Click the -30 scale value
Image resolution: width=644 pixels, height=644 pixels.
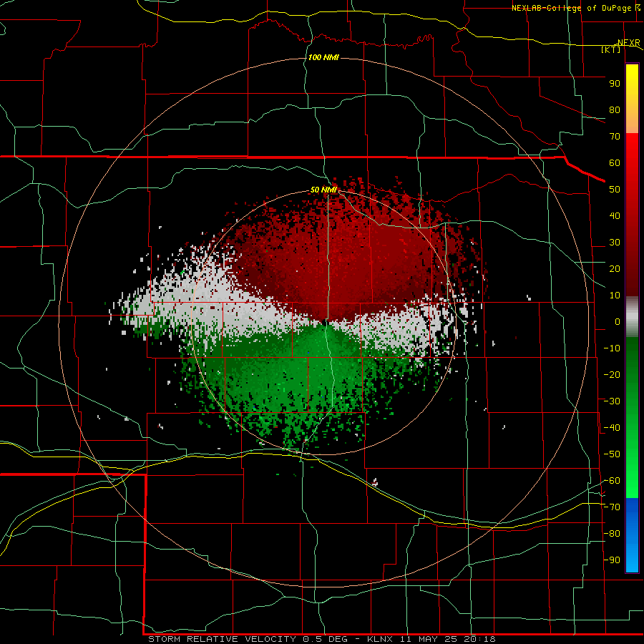(612, 401)
